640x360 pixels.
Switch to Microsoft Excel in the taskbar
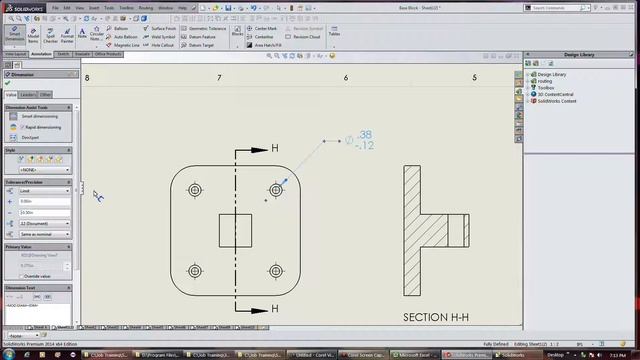click(x=415, y=355)
